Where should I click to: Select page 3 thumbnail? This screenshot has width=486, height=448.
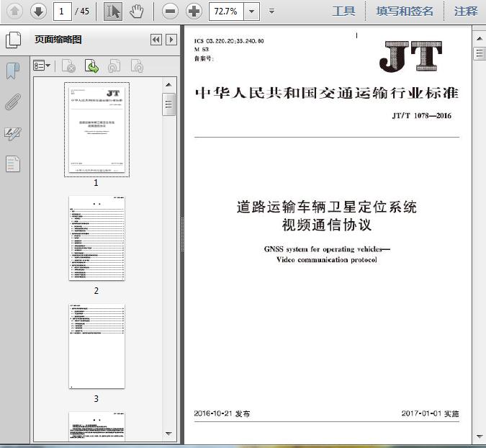point(96,346)
